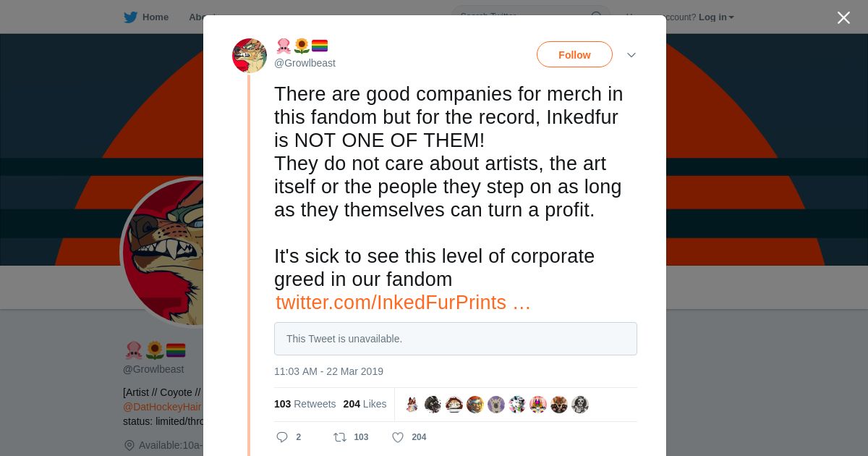The image size is (868, 456).
Task: Click the location pin icon in profile
Action: [129, 445]
